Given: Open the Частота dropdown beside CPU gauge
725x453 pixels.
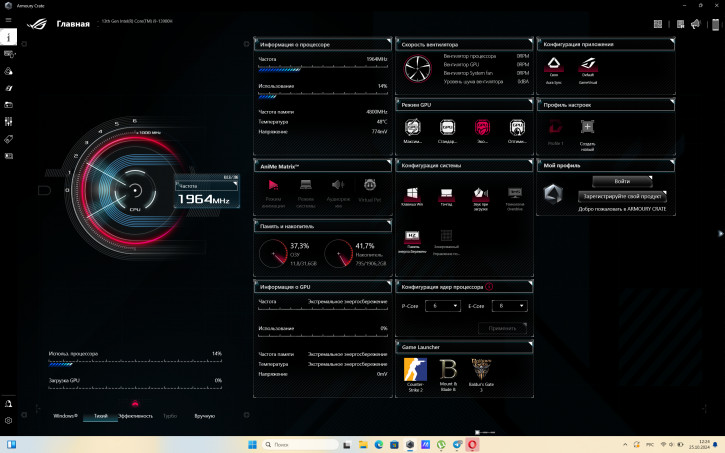Looking at the screenshot, I should click(206, 186).
